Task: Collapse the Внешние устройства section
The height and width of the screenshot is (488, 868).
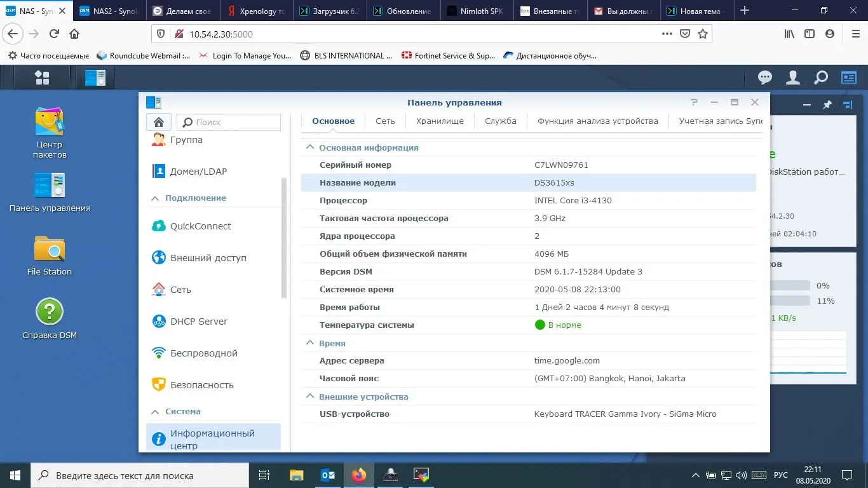Action: (310, 396)
